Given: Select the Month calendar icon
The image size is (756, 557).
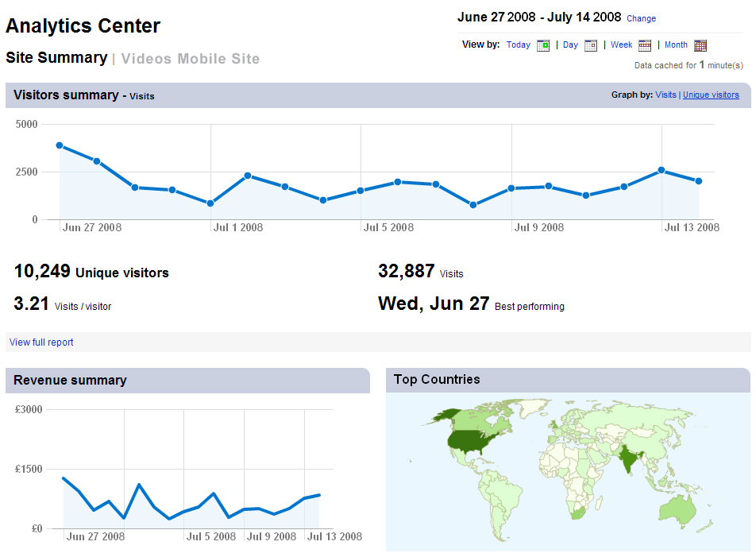Looking at the screenshot, I should click(x=700, y=45).
